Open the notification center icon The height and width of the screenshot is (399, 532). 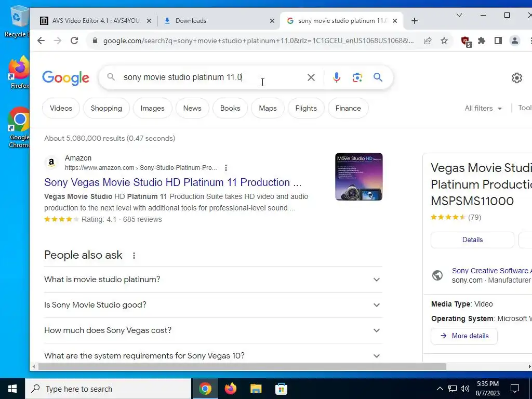(515, 389)
